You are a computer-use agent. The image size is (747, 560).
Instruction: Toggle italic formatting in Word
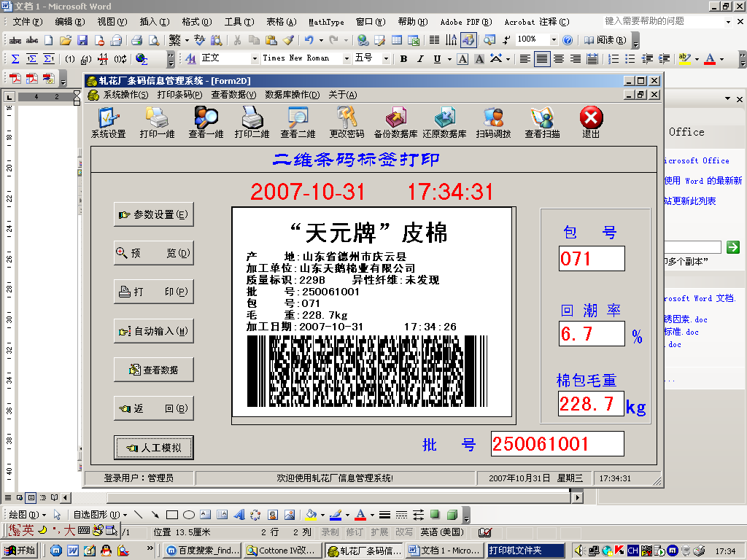[x=420, y=59]
